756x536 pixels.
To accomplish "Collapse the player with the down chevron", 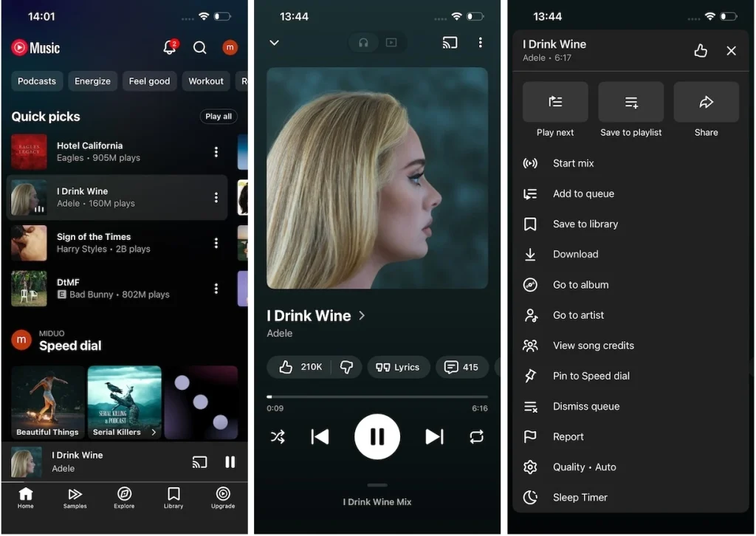I will [274, 43].
